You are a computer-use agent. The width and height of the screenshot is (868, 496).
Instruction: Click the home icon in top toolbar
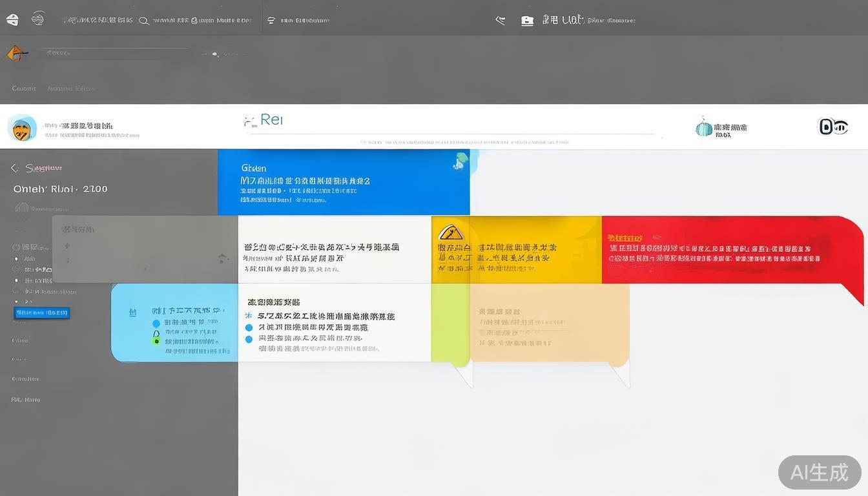[12, 19]
